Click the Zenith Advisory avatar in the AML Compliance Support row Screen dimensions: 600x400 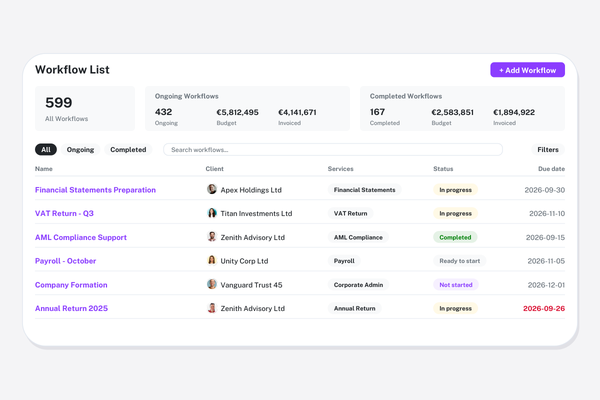pyautogui.click(x=212, y=237)
